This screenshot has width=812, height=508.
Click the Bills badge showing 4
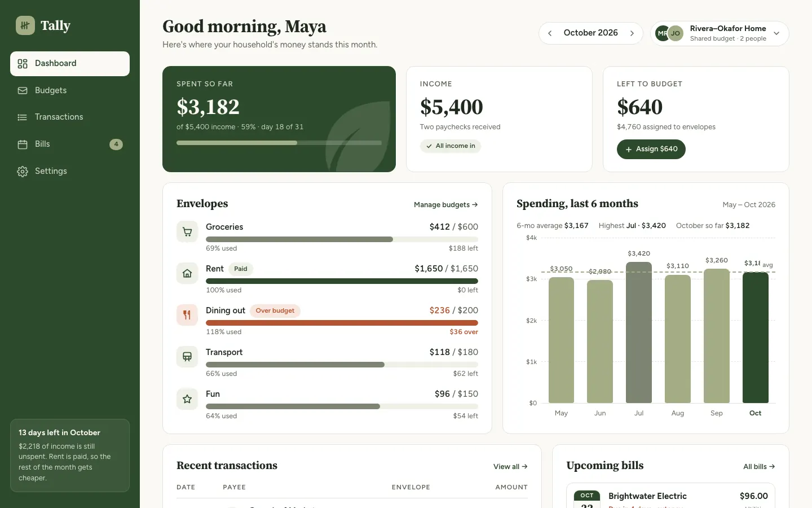[116, 144]
